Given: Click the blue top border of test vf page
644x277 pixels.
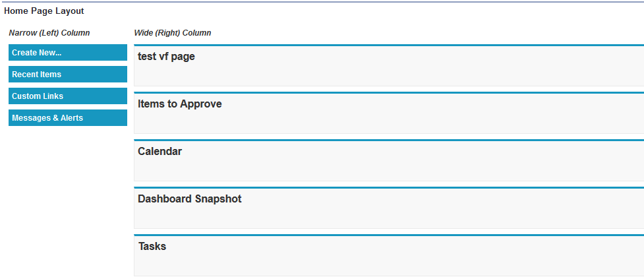Looking at the screenshot, I should pyautogui.click(x=388, y=46).
